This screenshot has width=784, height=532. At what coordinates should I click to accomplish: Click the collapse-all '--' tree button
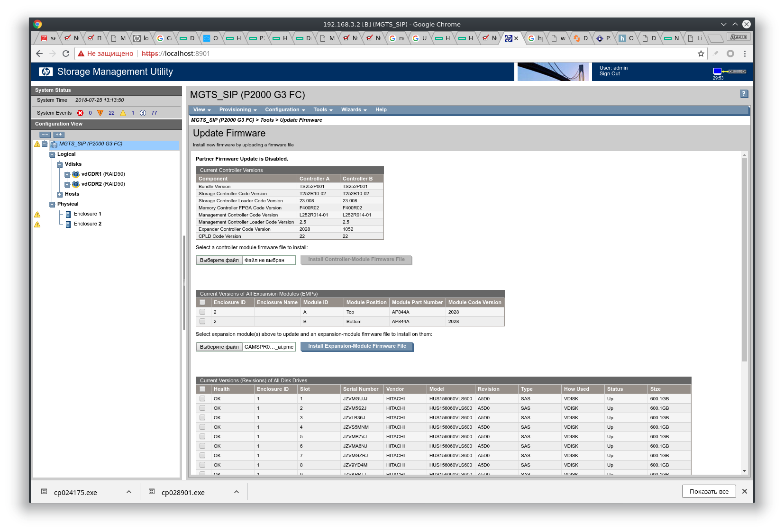45,135
